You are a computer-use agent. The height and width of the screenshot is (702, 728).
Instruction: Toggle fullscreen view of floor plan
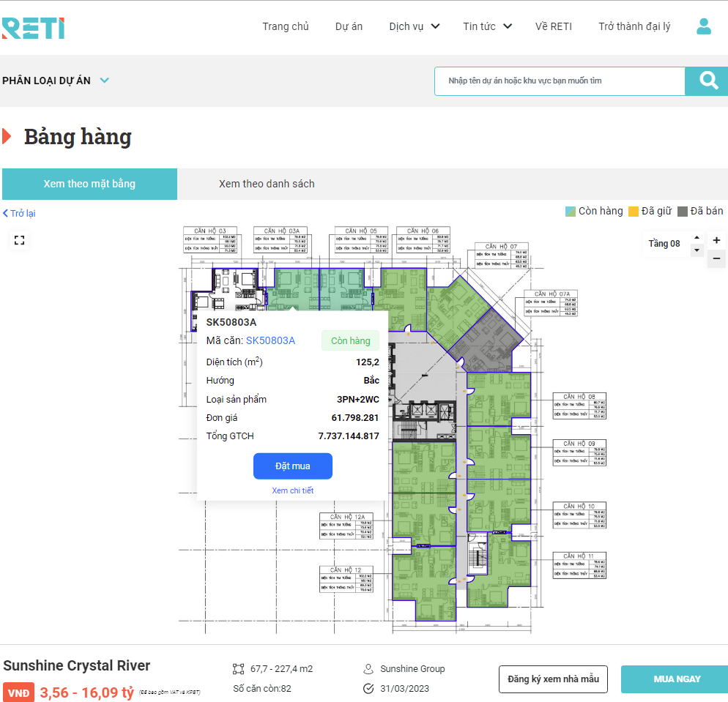(20, 240)
